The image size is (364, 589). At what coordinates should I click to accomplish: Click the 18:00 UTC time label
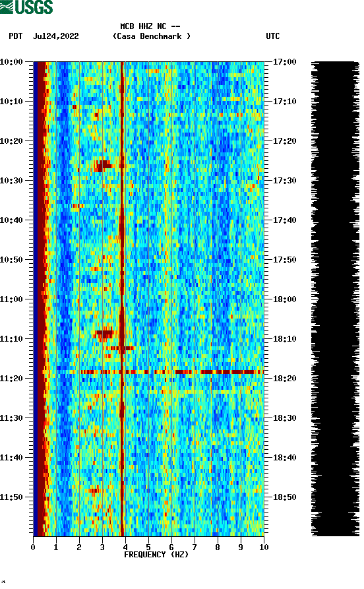click(284, 299)
